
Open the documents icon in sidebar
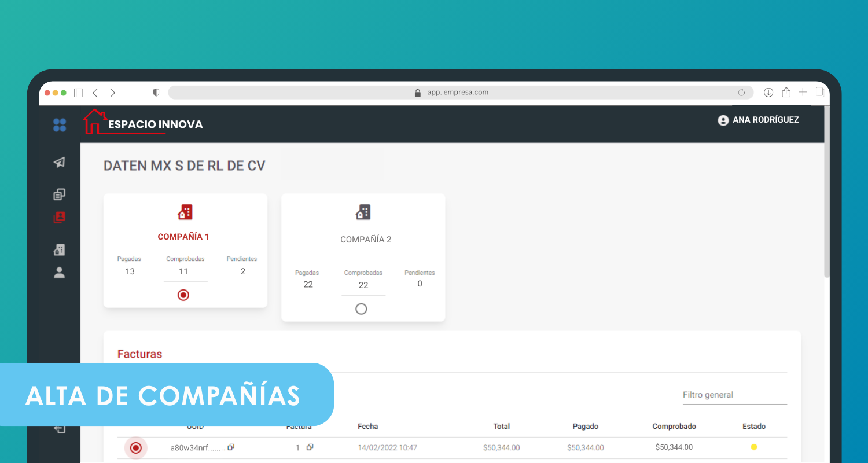pos(59,194)
